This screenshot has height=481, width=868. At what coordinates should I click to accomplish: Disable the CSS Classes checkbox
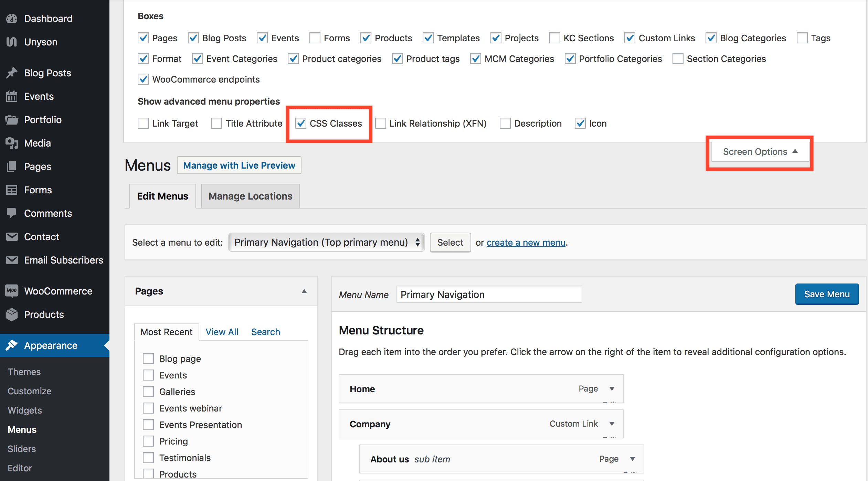[x=301, y=124]
